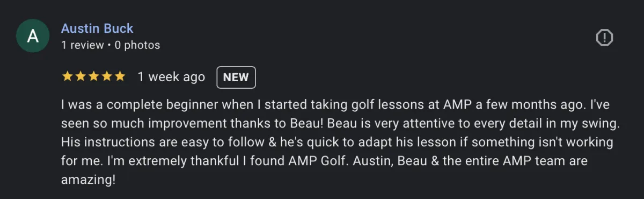This screenshot has width=644, height=199.
Task: Select the fifth gold rating star
Action: coord(119,77)
